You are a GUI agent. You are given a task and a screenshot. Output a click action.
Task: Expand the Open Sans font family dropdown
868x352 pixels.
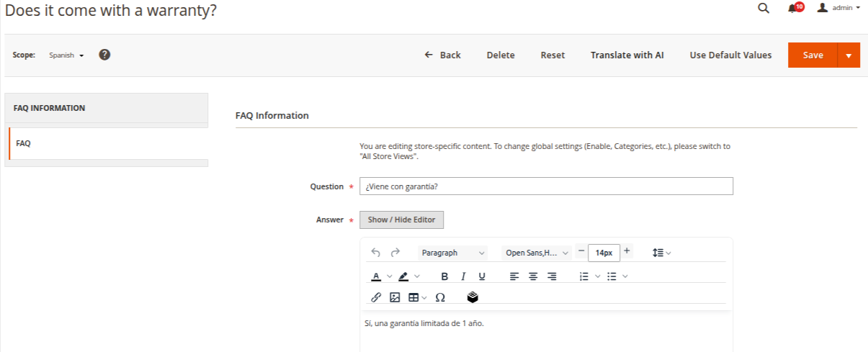(x=537, y=253)
